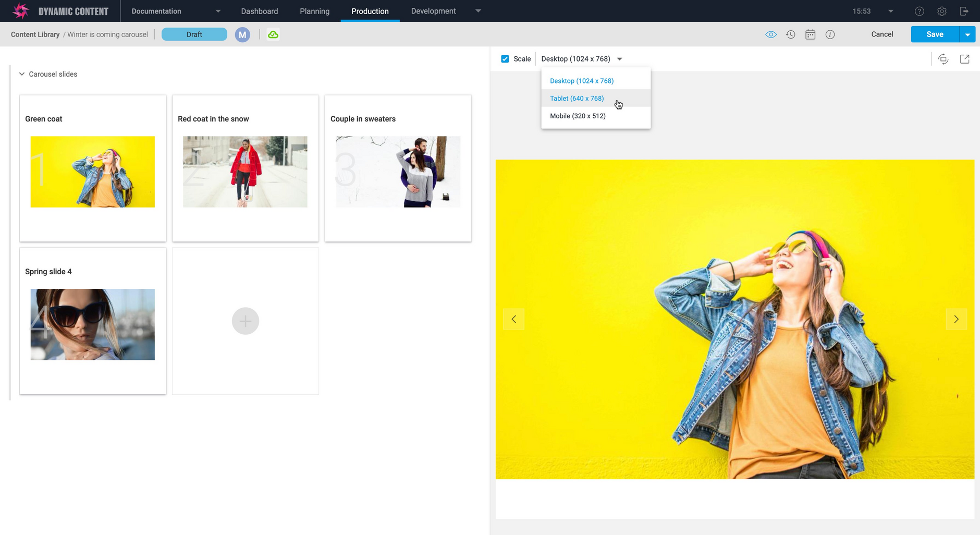
Task: Select Tablet (640 x 768) from the breakpoint list
Action: [577, 98]
